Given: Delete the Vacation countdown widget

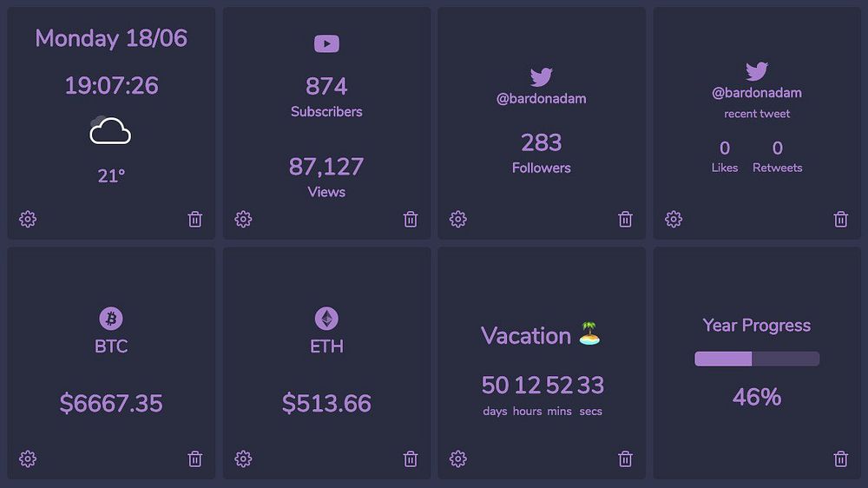Looking at the screenshot, I should tap(625, 458).
